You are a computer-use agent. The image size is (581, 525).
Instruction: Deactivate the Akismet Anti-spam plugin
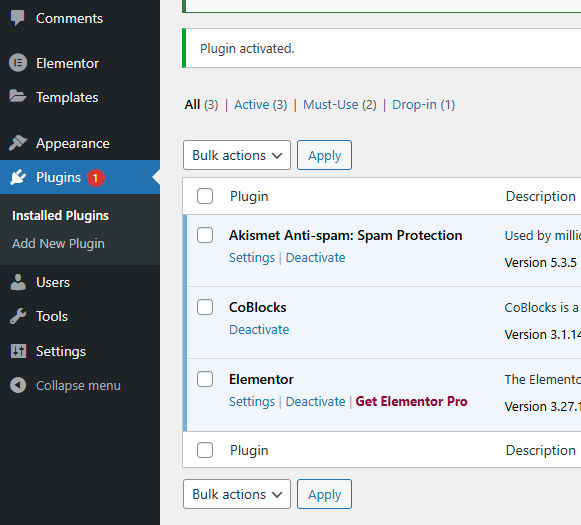315,257
